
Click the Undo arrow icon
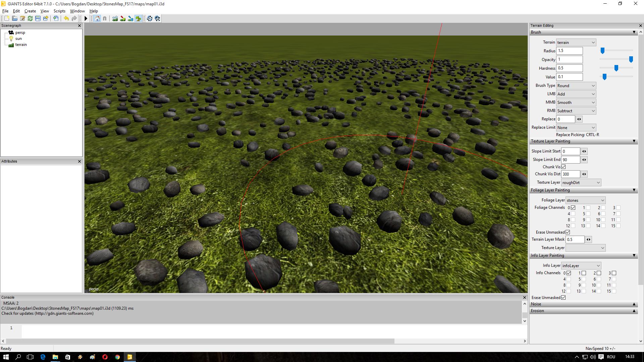click(x=66, y=18)
